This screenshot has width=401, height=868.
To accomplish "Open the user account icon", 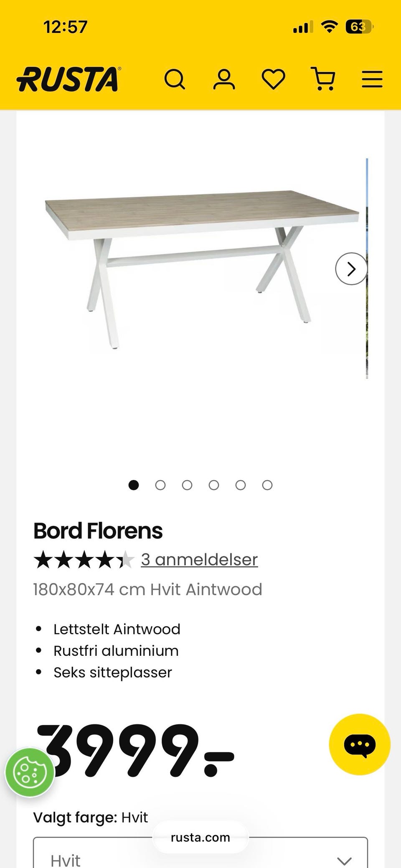I will (x=224, y=79).
